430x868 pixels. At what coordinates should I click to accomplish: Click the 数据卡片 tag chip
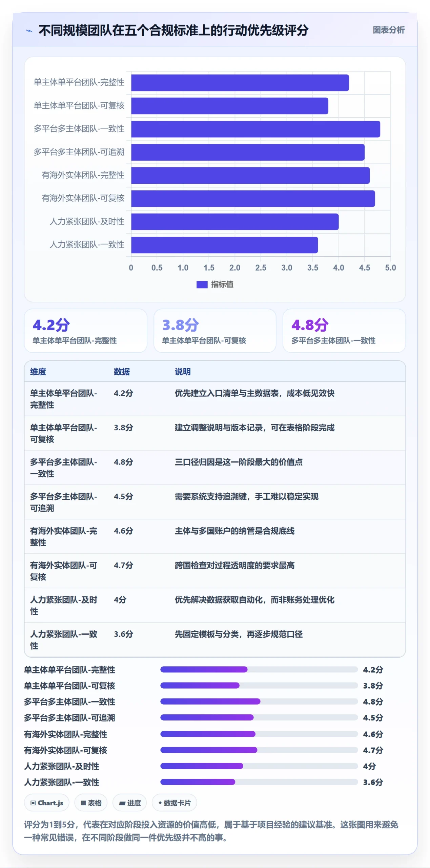pos(174,803)
